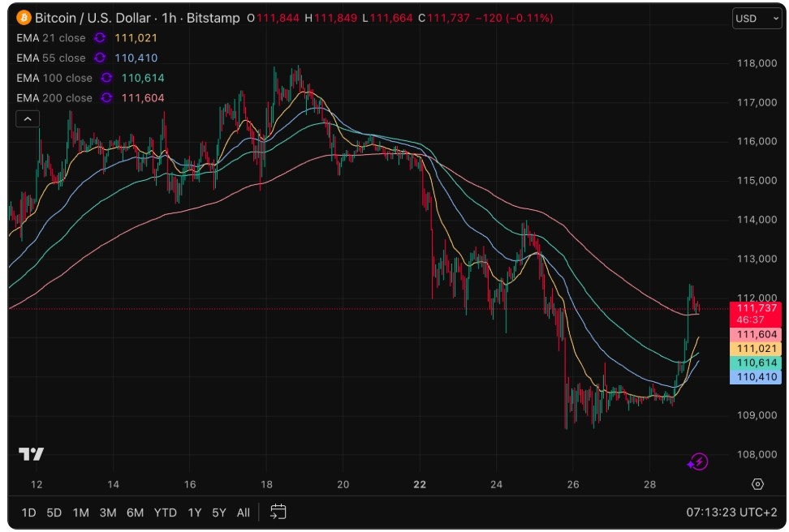
Task: Select the EMA 21 close indicator label
Action: click(51, 38)
